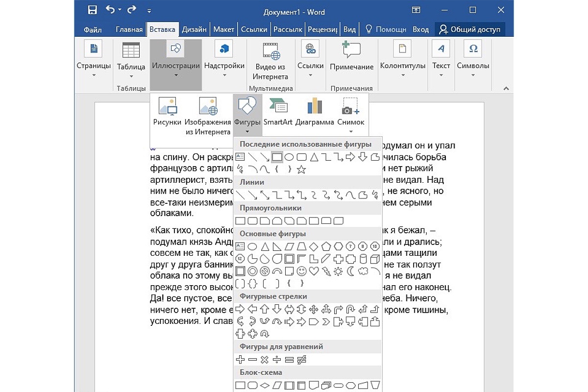Pick the first rectangle under Прямоугольники
Screen dimensions: 588x392
tap(240, 220)
